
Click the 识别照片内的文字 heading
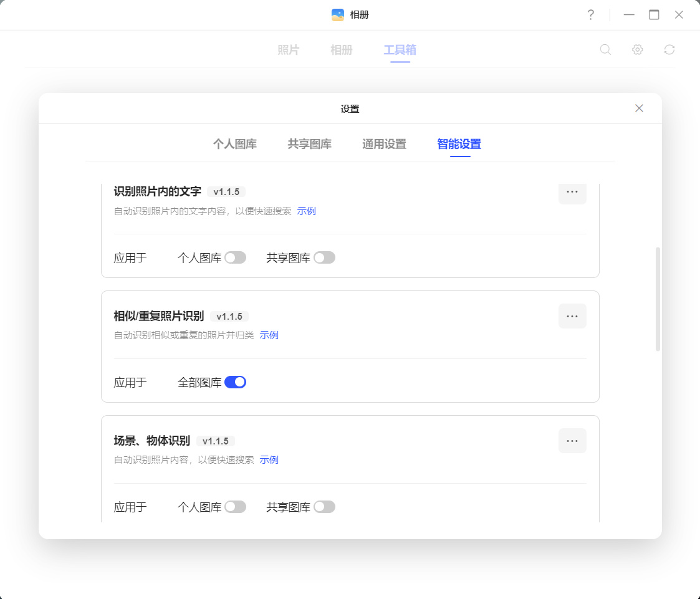(158, 191)
